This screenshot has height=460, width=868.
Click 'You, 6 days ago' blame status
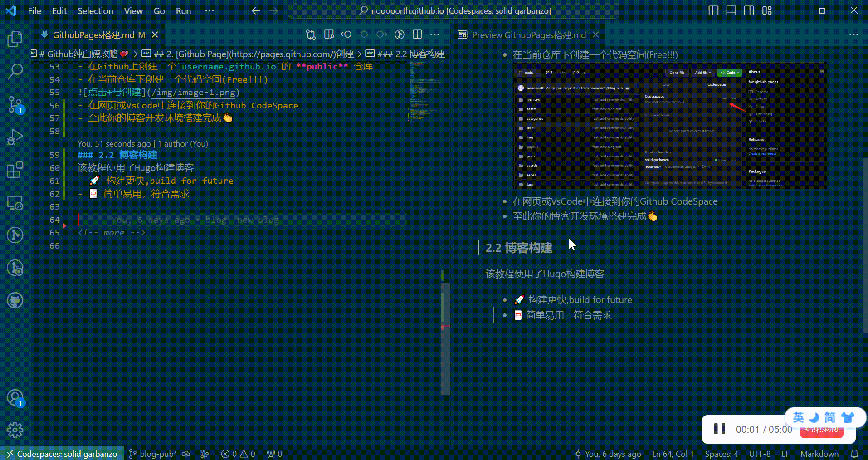608,454
